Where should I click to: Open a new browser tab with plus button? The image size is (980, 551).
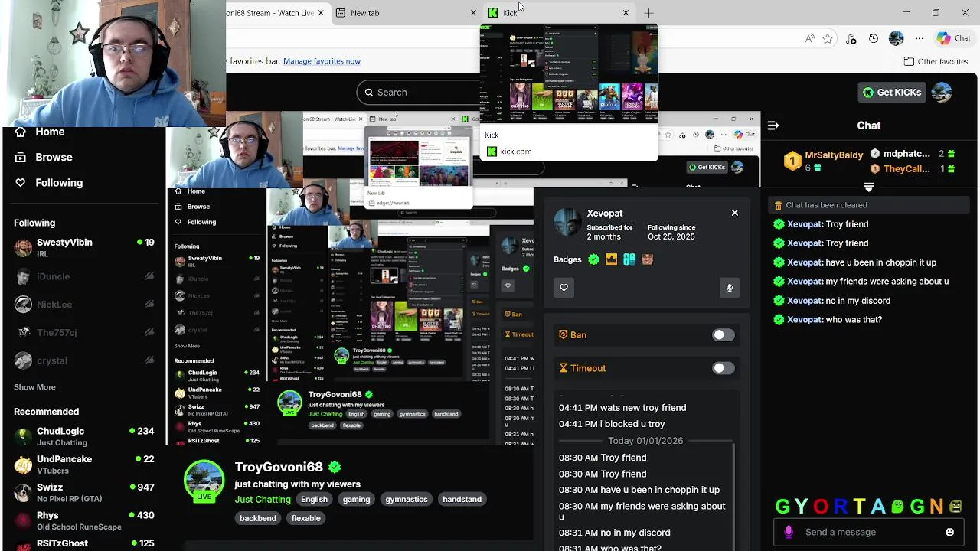[x=648, y=13]
